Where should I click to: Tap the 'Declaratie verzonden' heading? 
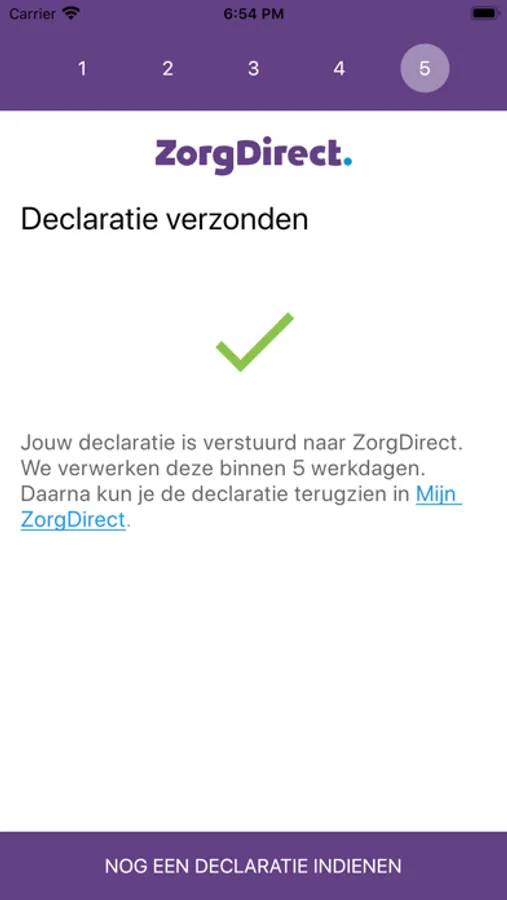pyautogui.click(x=164, y=219)
